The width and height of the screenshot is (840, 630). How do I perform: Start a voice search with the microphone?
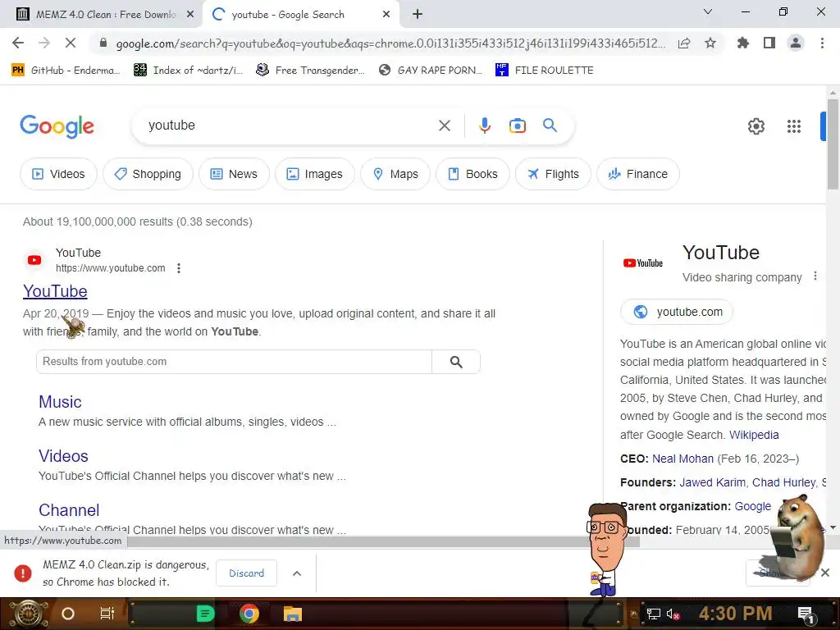(484, 126)
